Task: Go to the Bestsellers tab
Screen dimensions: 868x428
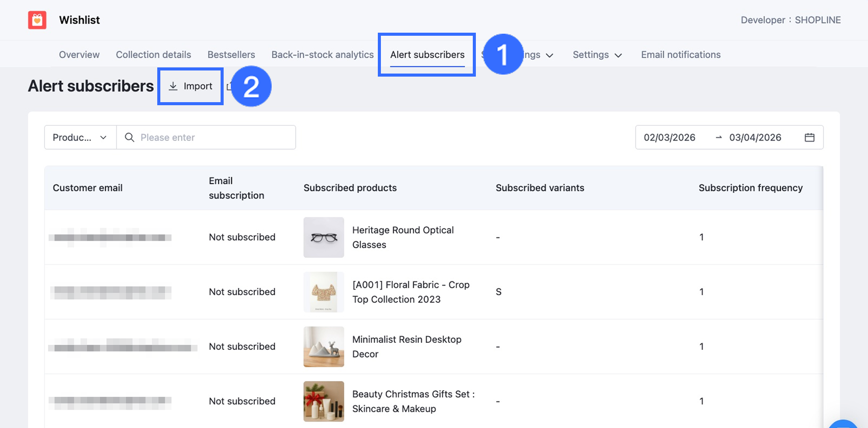Action: tap(231, 55)
